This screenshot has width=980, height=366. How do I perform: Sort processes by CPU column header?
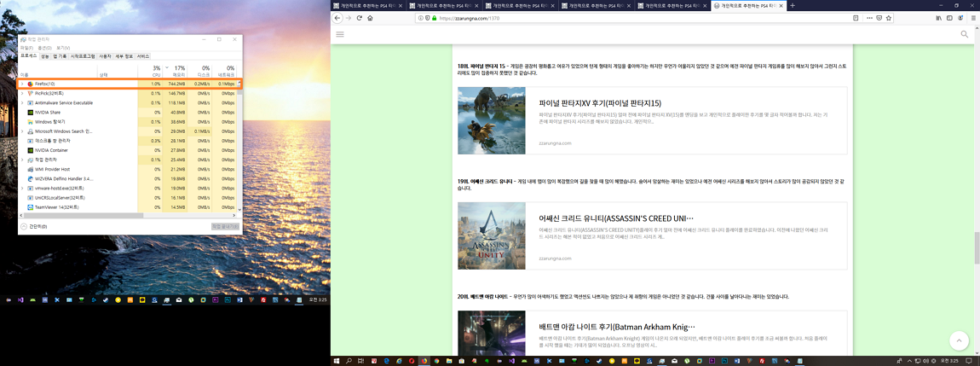click(x=149, y=71)
